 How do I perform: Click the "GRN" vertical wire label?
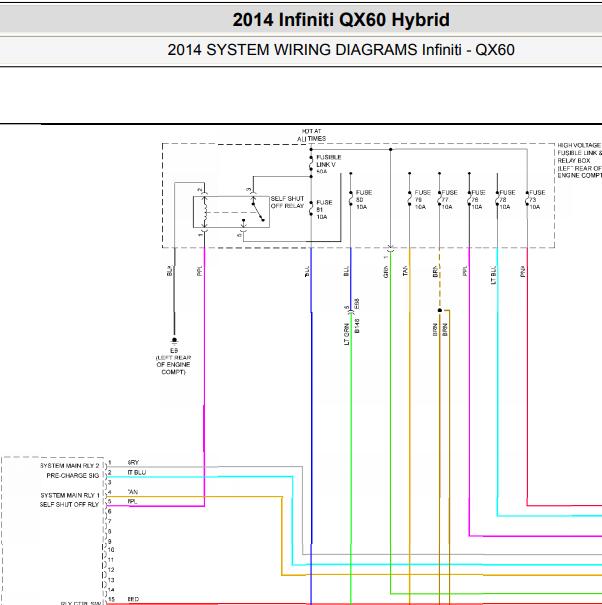pyautogui.click(x=386, y=272)
